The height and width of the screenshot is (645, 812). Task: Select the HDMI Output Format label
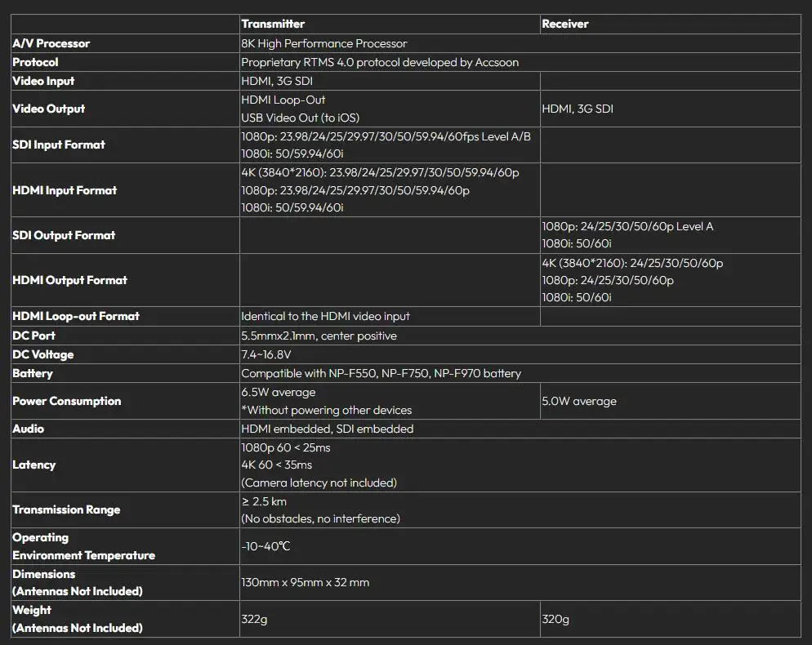[70, 280]
